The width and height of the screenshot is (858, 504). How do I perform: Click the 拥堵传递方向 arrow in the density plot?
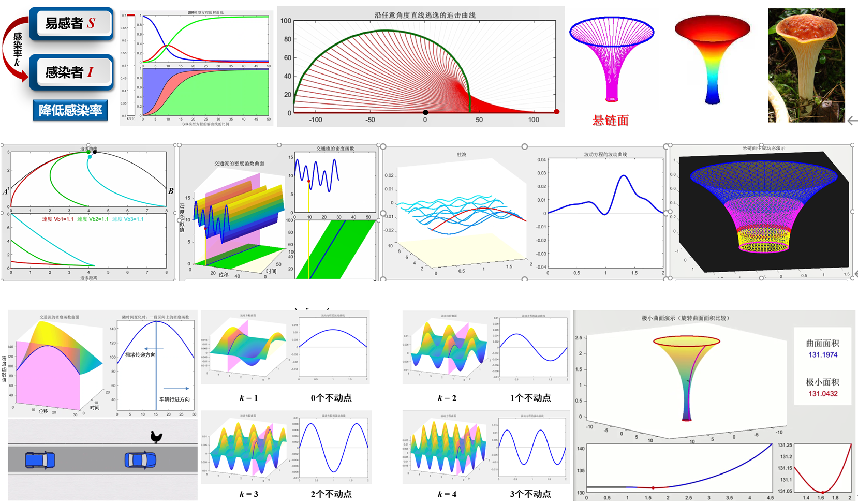[154, 349]
